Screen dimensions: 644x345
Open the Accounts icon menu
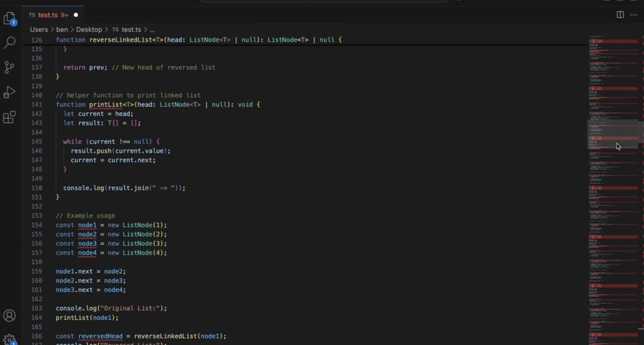pos(10,315)
